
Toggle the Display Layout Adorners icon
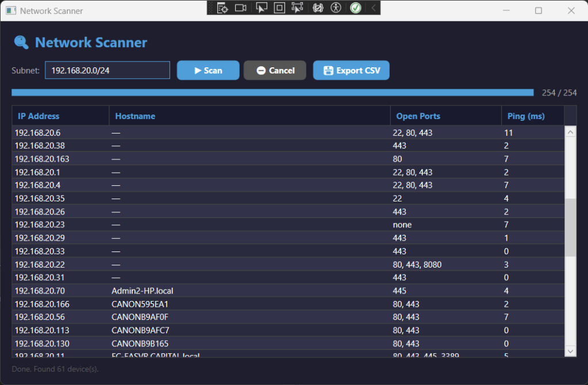tap(279, 7)
